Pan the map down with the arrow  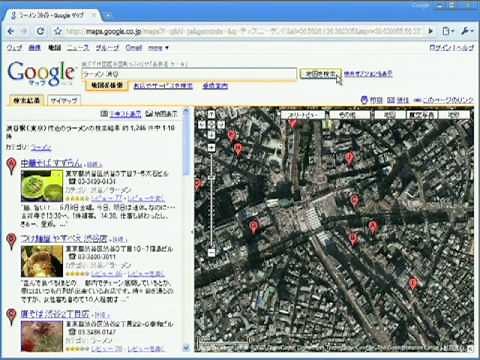[211, 134]
